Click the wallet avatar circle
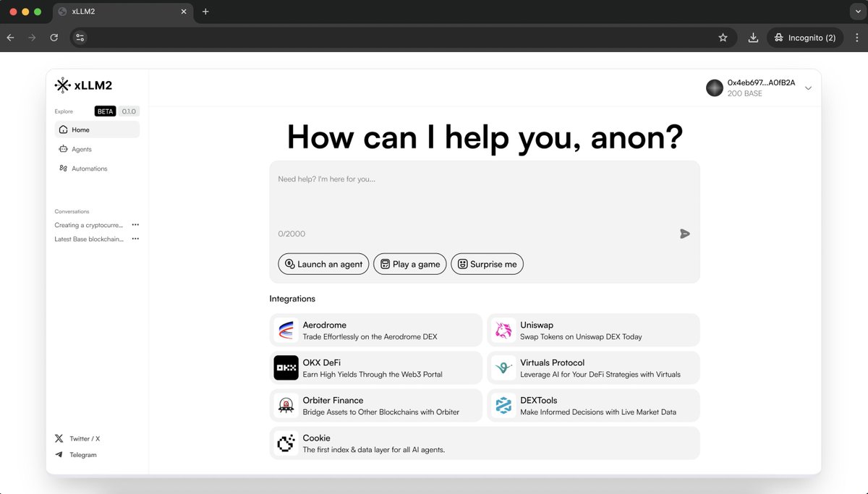This screenshot has height=494, width=868. pos(715,88)
